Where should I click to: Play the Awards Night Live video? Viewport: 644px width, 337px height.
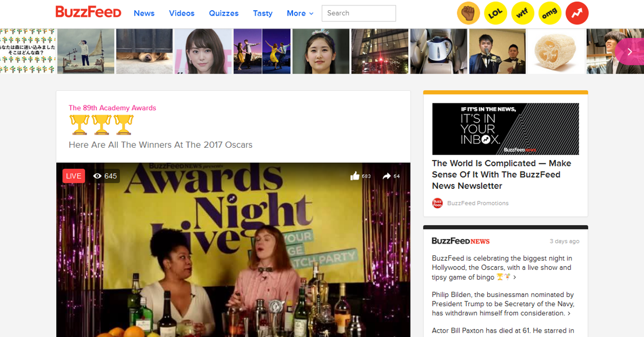[233, 250]
